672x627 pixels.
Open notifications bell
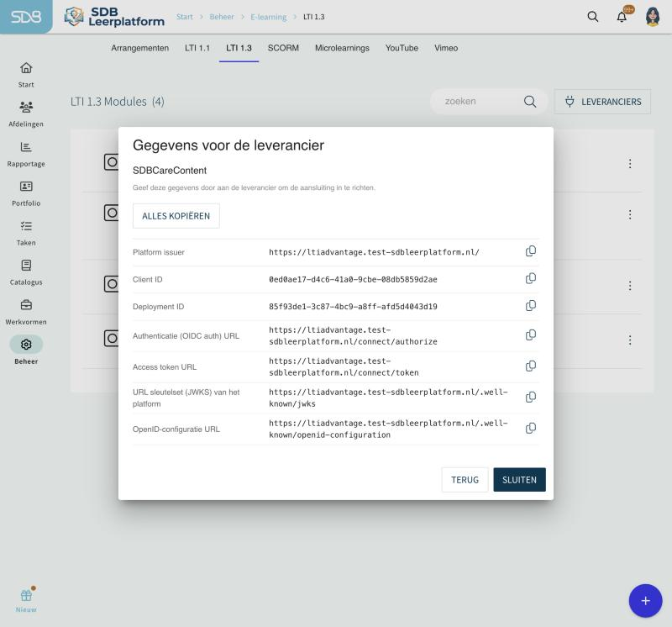(622, 17)
